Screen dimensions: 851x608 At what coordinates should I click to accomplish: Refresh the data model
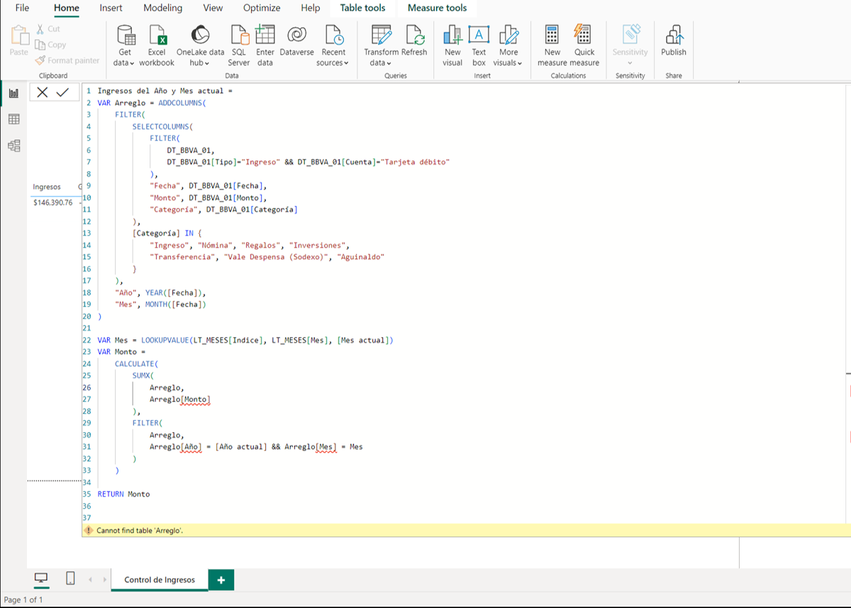point(414,40)
